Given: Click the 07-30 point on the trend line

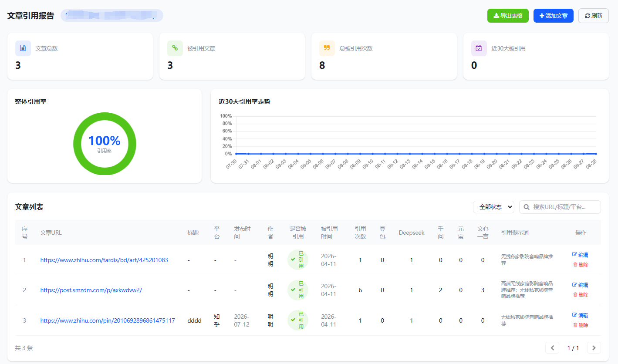Looking at the screenshot, I should 236,154.
